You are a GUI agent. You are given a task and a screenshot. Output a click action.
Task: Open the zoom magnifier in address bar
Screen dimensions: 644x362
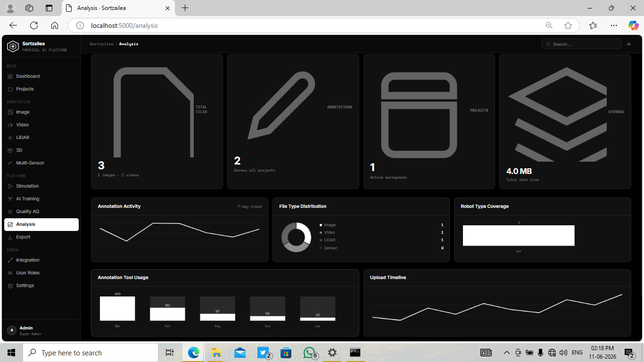pyautogui.click(x=549, y=25)
